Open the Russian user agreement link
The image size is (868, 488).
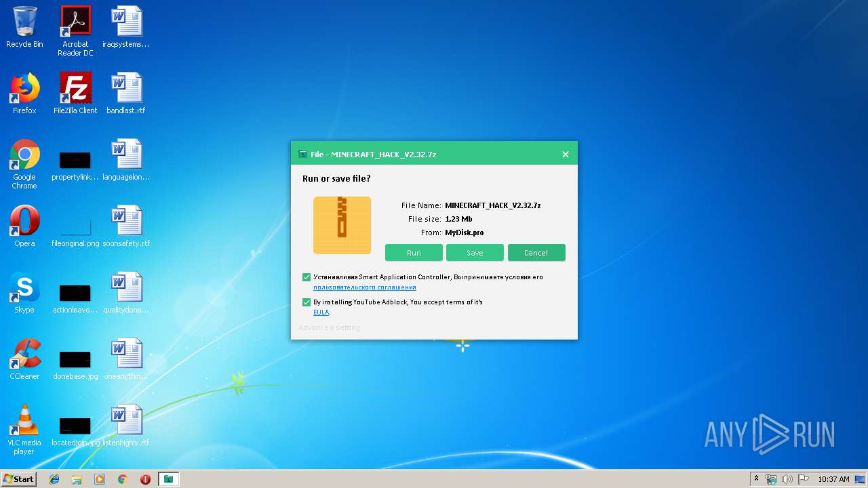pyautogui.click(x=365, y=287)
